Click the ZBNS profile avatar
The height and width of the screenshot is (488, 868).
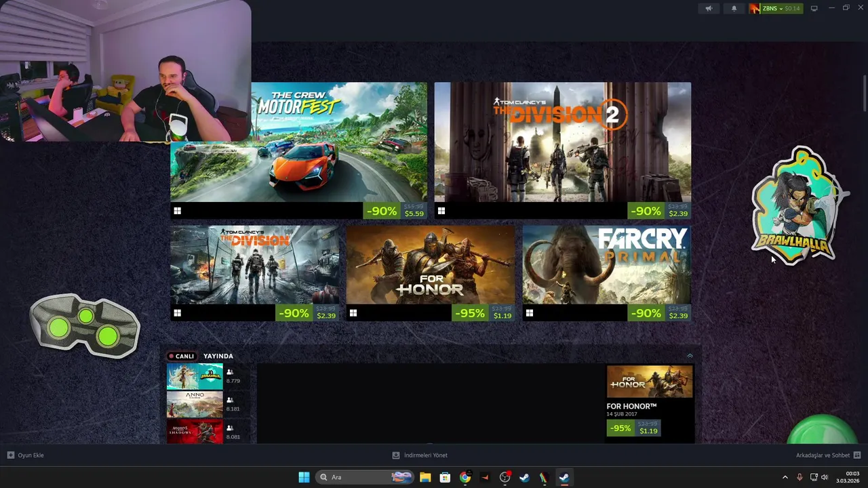[x=754, y=9]
